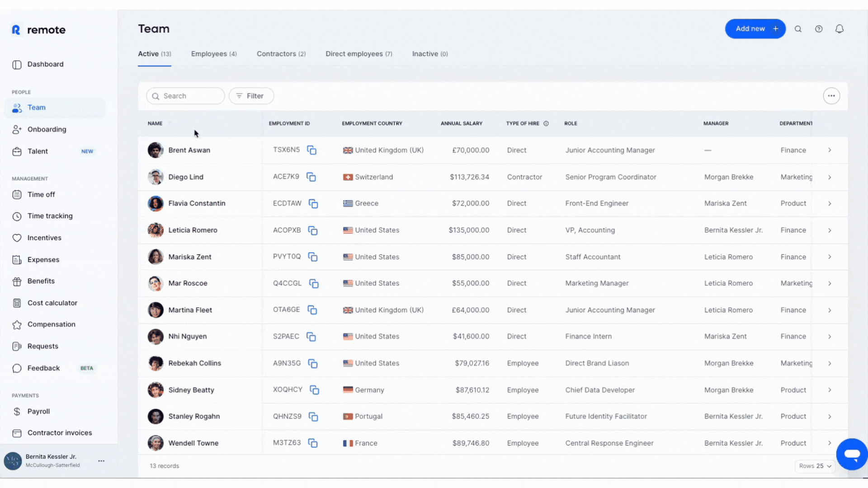Click the Add new button
Screen dimensions: 868x488
(x=755, y=29)
